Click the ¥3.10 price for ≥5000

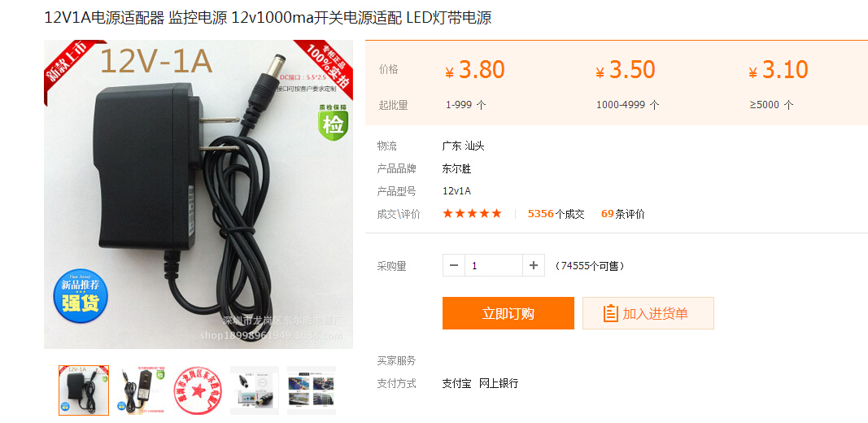(x=779, y=70)
